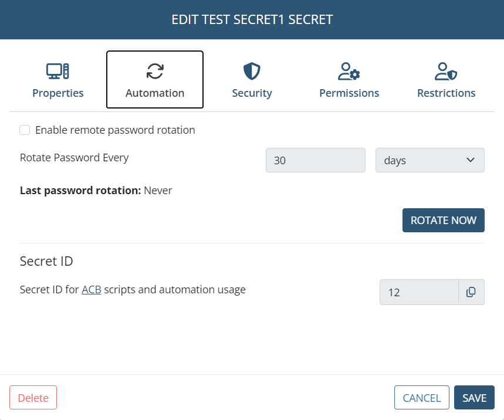Delete this secret with the Delete button
The height and width of the screenshot is (420, 504).
coord(33,398)
